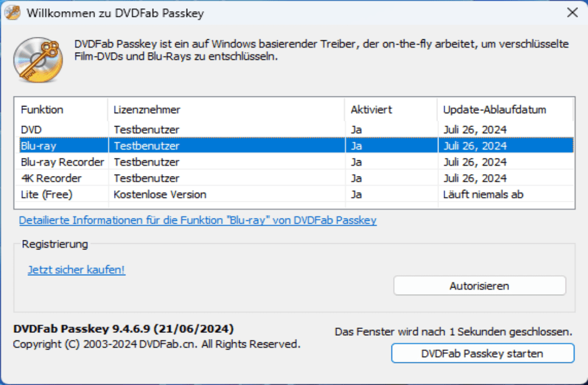
Task: Click the DVDFab Passkey title bar icon
Action: pyautogui.click(x=12, y=13)
